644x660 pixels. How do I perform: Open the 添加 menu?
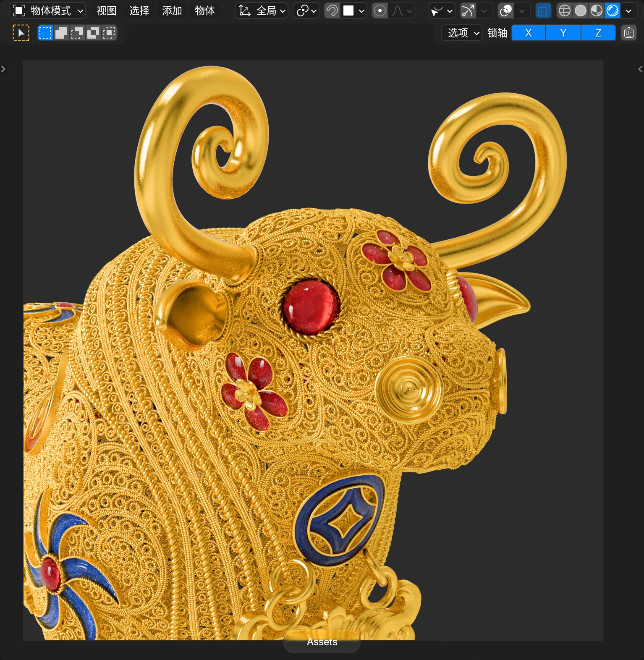172,10
